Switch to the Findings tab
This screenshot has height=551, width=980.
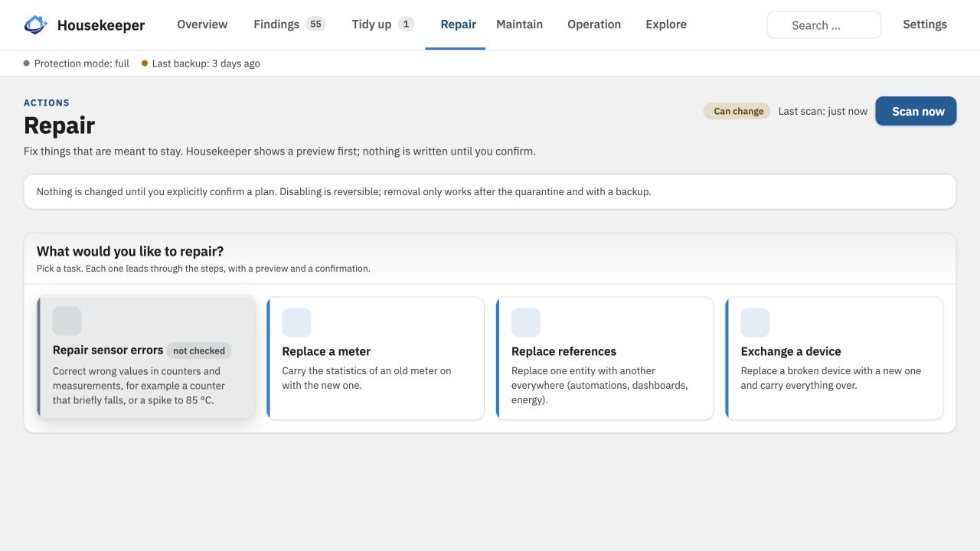pyautogui.click(x=289, y=24)
